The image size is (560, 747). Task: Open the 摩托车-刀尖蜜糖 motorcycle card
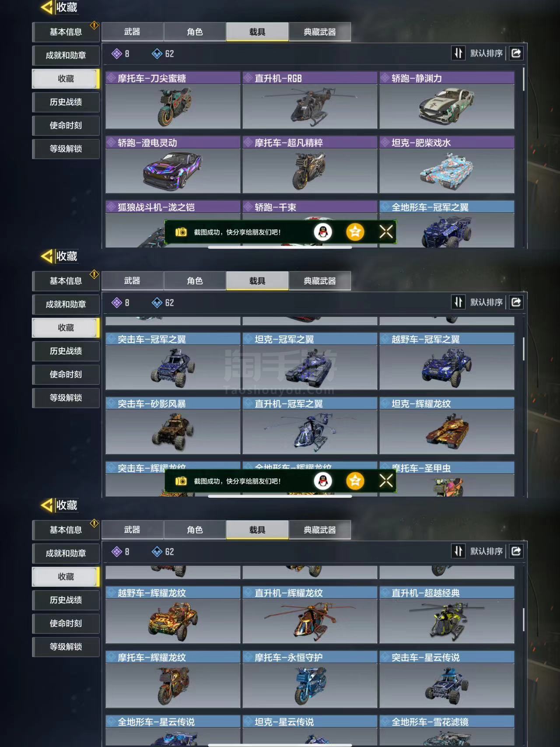coord(173,101)
